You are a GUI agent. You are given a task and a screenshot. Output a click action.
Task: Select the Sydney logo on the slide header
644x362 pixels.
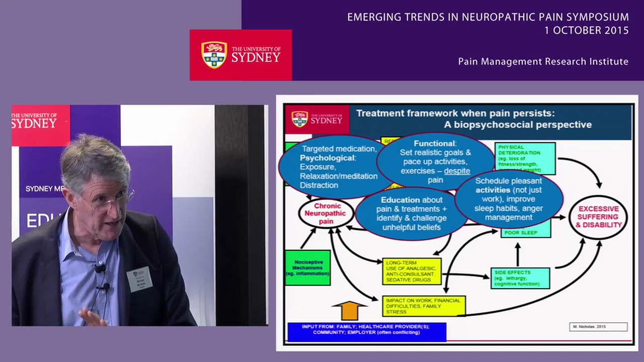(x=316, y=120)
